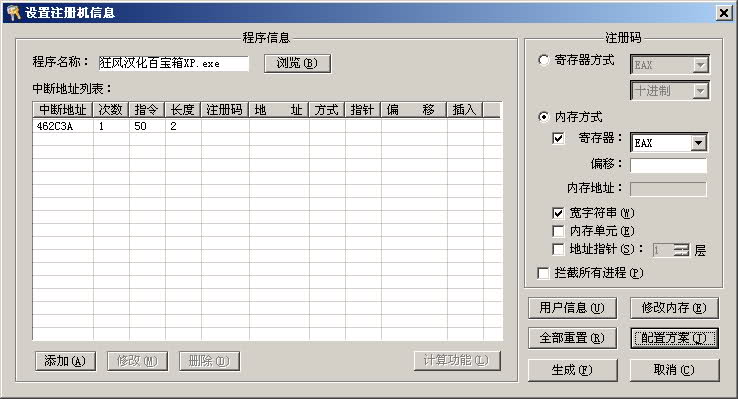
Task: Click 计算功能(L) button
Action: tap(457, 360)
